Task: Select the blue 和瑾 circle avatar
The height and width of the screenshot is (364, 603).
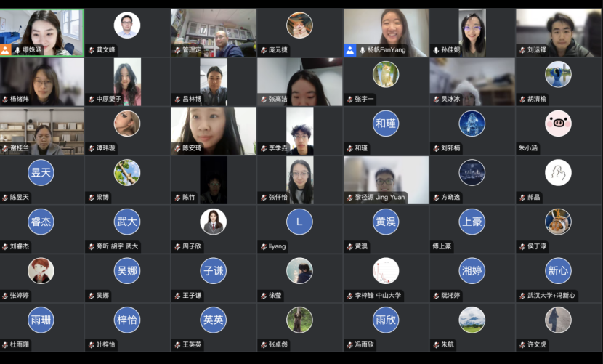Action: click(386, 123)
